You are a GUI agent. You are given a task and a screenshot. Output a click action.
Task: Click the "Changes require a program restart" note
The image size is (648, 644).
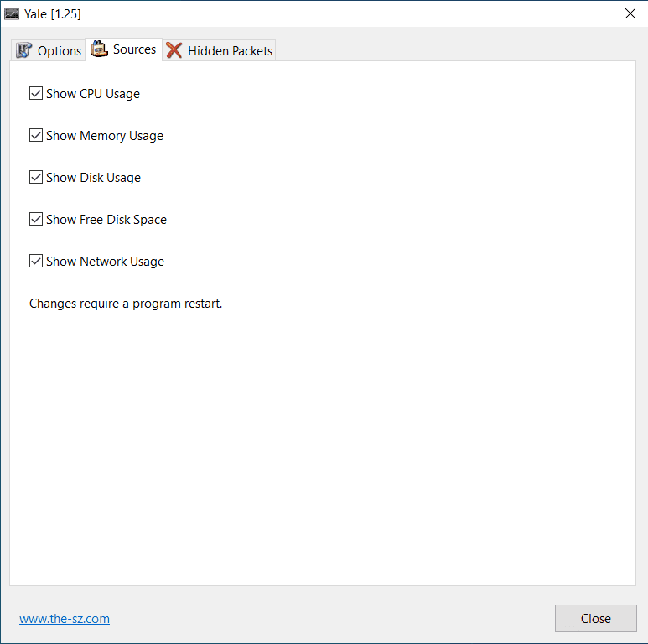point(126,304)
